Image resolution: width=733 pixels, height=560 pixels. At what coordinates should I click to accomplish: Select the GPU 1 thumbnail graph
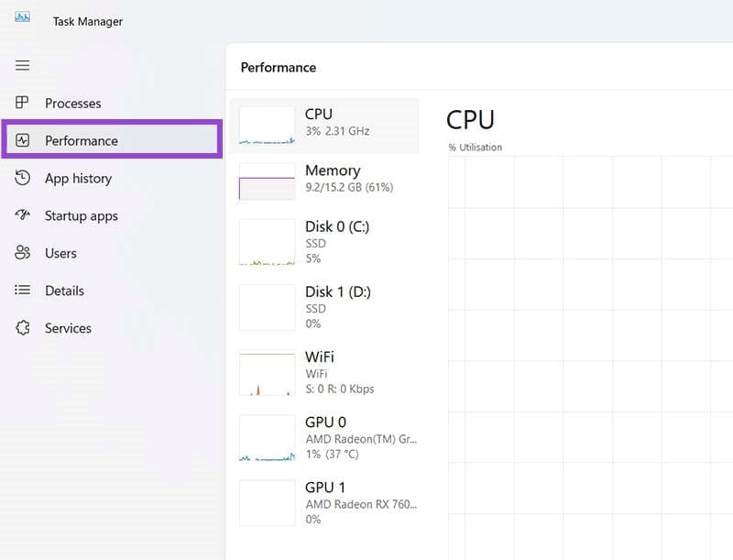coord(267,503)
